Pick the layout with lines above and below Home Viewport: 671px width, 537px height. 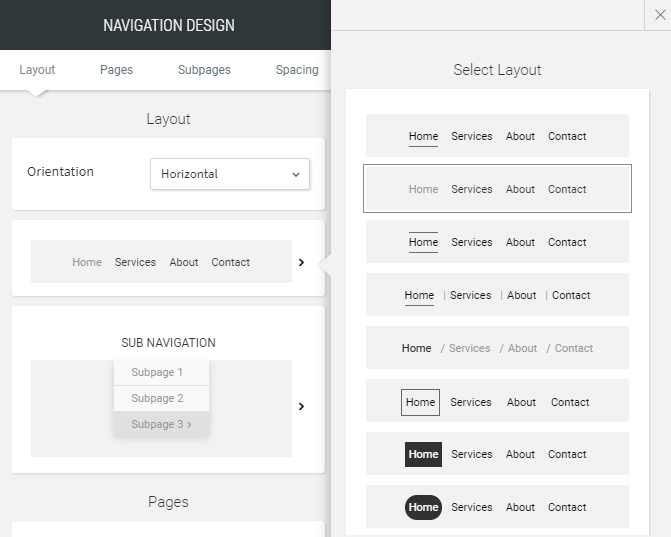point(497,242)
